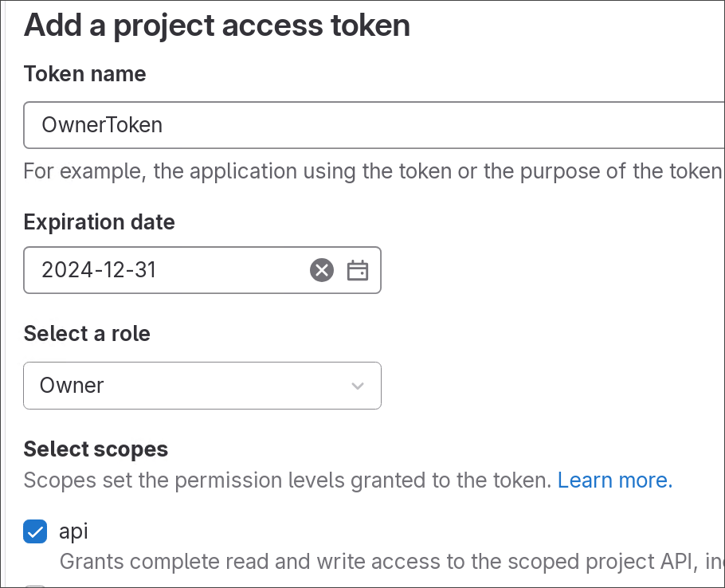Image resolution: width=725 pixels, height=588 pixels.
Task: Click the date value 2024-12-31
Action: pos(100,270)
